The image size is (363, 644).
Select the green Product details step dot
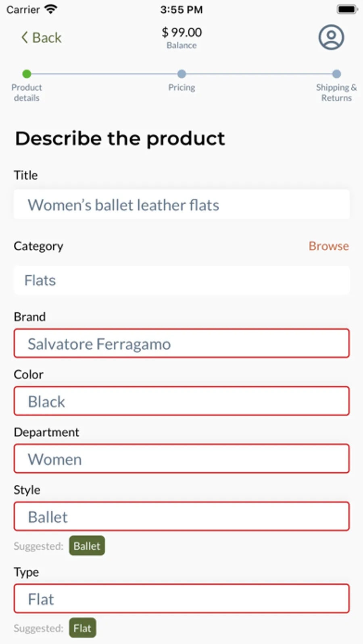[27, 74]
